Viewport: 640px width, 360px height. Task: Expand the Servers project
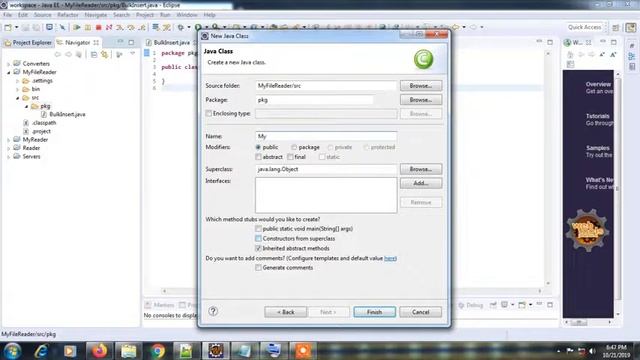pos(9,157)
